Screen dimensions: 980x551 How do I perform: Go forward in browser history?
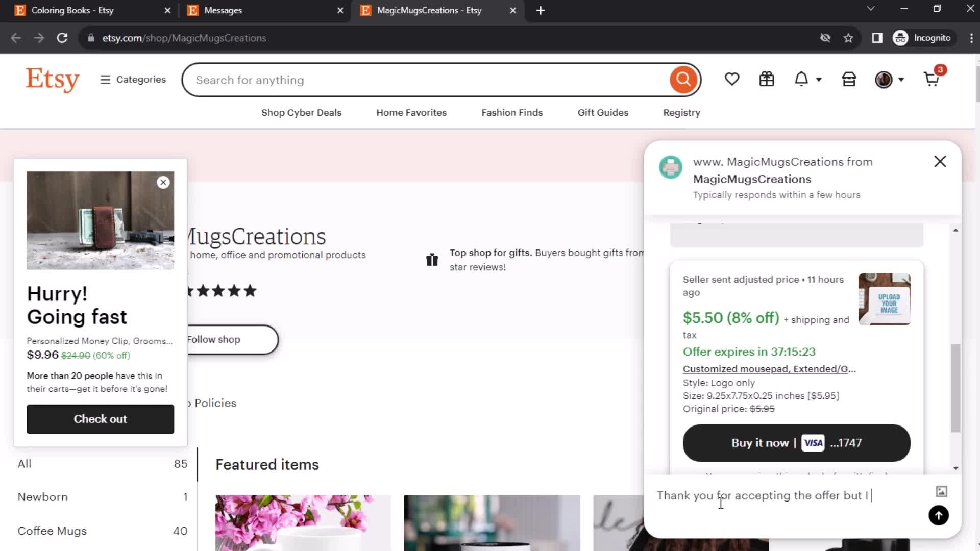coord(39,38)
